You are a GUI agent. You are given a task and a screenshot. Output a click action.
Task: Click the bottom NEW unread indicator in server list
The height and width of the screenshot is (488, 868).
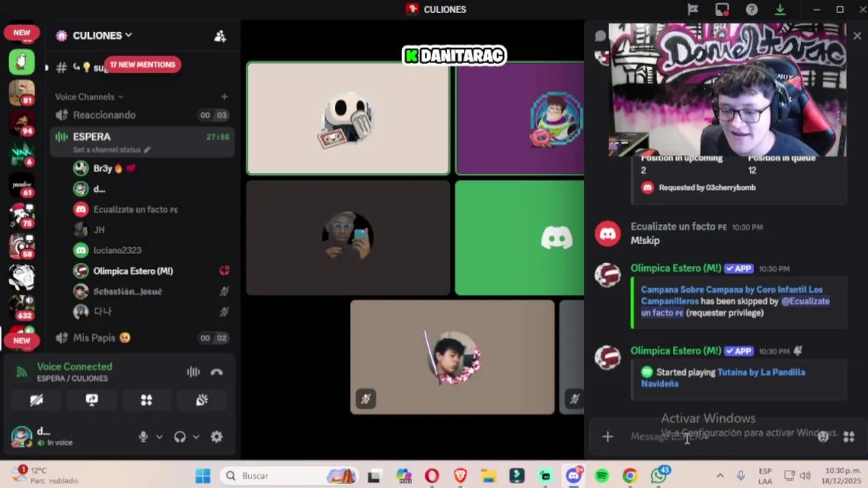pos(22,340)
